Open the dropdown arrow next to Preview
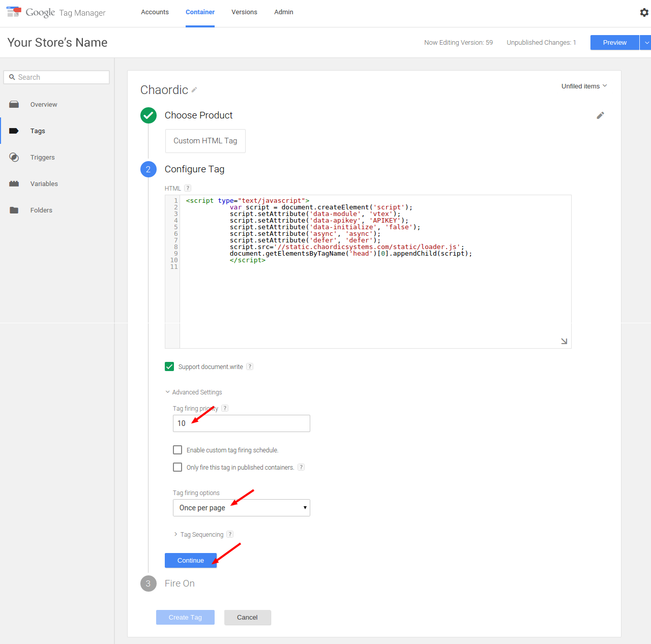The image size is (651, 644). [x=646, y=43]
